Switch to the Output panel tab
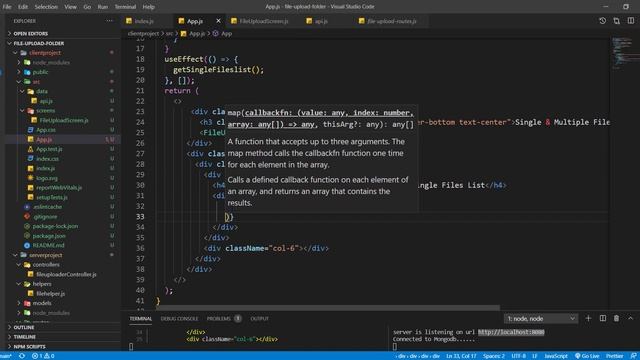 [260, 319]
